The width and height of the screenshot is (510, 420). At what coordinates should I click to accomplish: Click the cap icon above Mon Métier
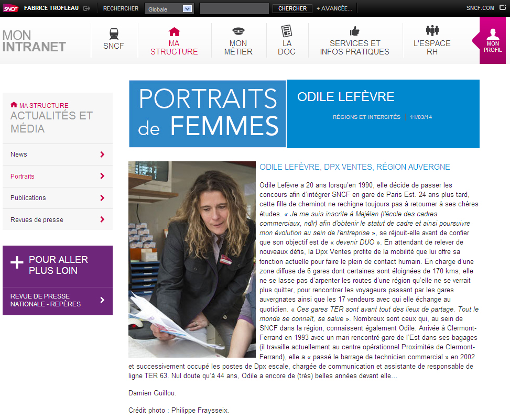pyautogui.click(x=238, y=31)
